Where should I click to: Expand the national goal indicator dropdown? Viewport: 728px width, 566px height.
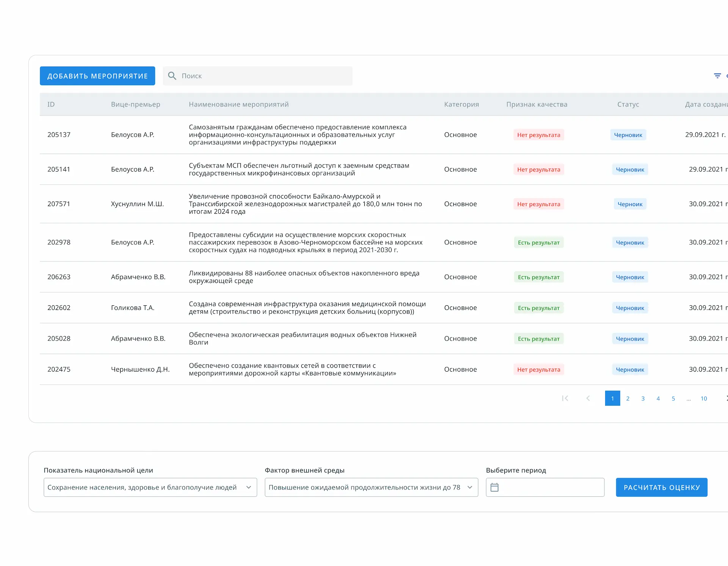(x=150, y=487)
